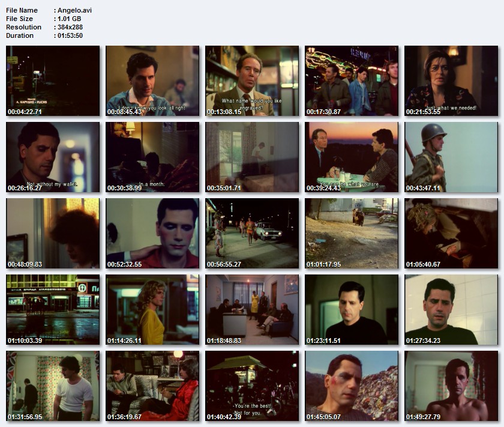Open the frame subtitled "I don't know you look all right"
504x427 pixels.
click(152, 80)
